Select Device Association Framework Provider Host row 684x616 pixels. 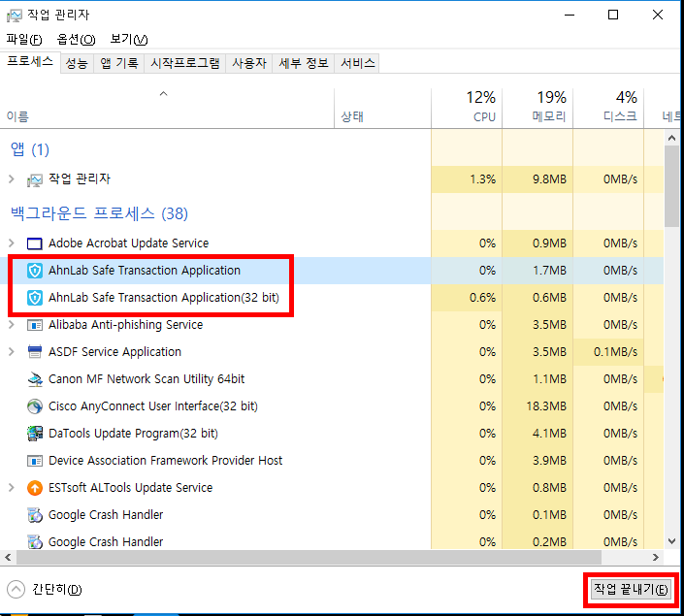[x=332, y=461]
